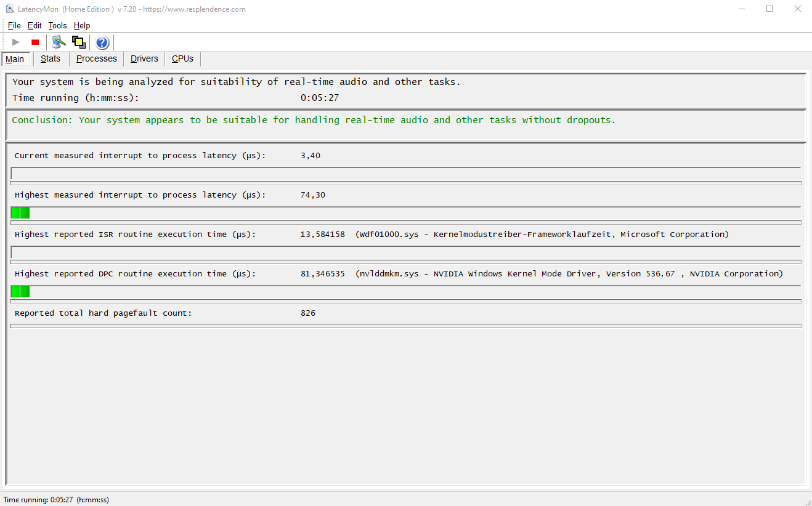
Task: Click the current latency value 3,40
Action: click(x=311, y=156)
